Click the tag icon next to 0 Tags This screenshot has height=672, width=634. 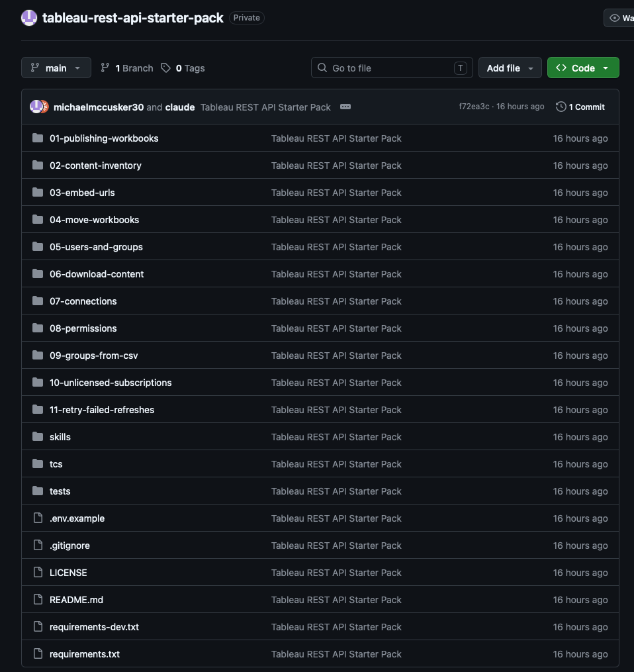pyautogui.click(x=166, y=68)
